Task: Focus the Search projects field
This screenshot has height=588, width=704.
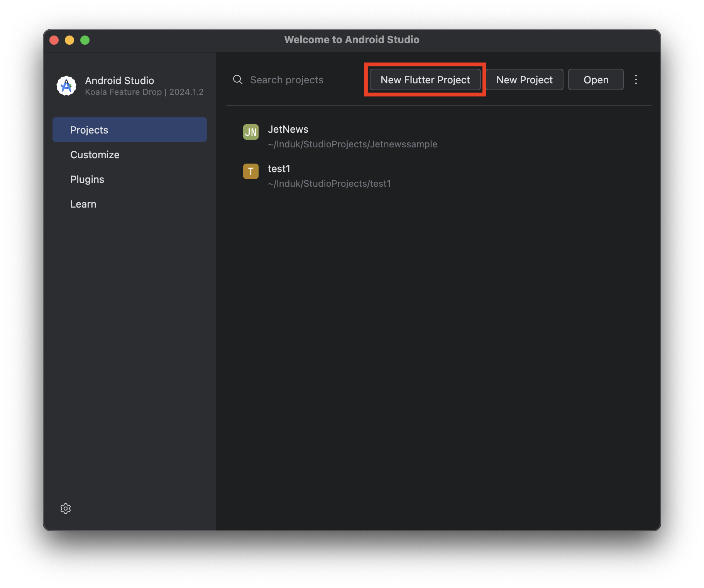Action: coord(286,79)
